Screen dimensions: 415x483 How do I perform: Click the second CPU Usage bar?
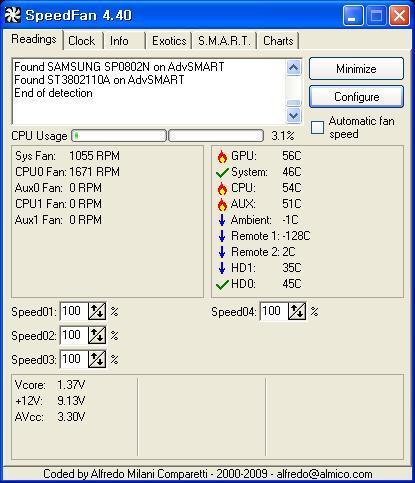216,136
